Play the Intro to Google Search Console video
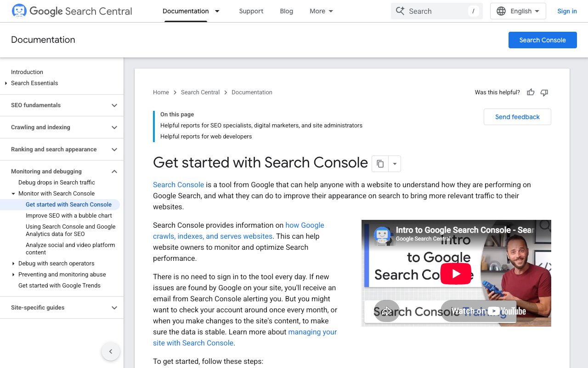Image resolution: width=588 pixels, height=368 pixels. [x=456, y=274]
